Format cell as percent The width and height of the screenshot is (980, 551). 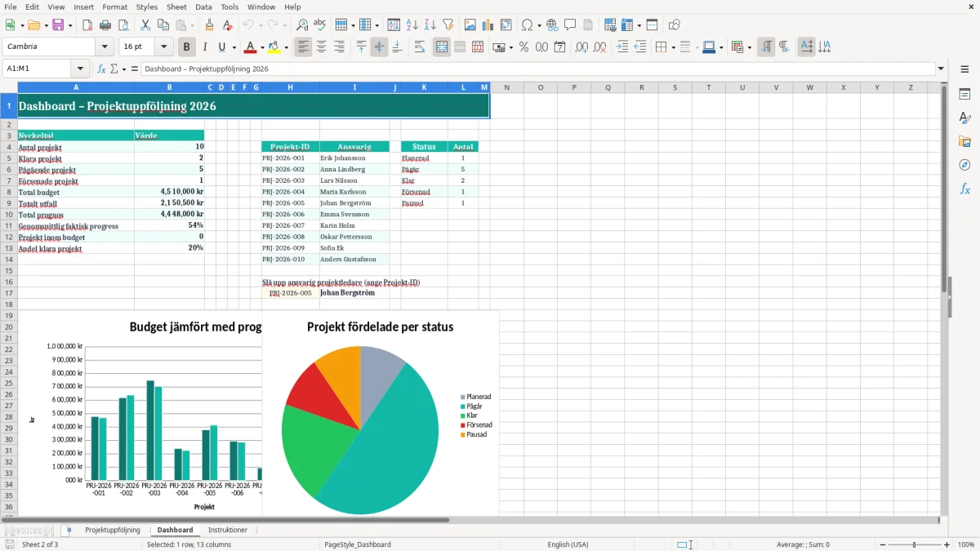coord(523,47)
